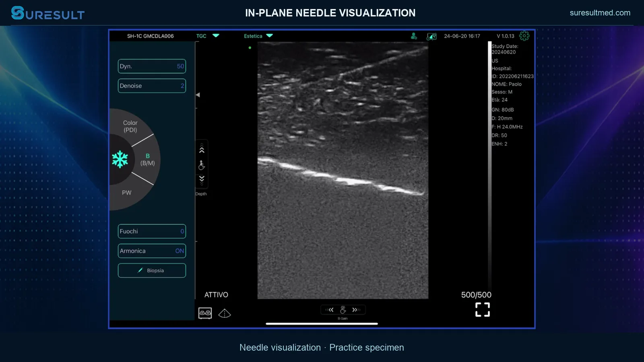Click the image gallery icon near date
This screenshot has width=644, height=362.
pyautogui.click(x=431, y=36)
